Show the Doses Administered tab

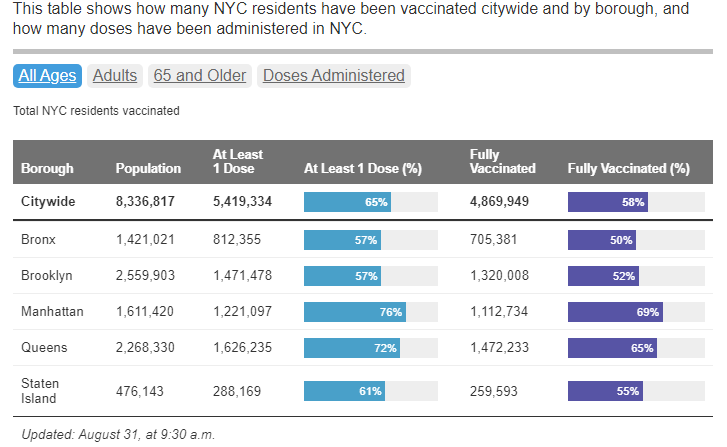[333, 76]
